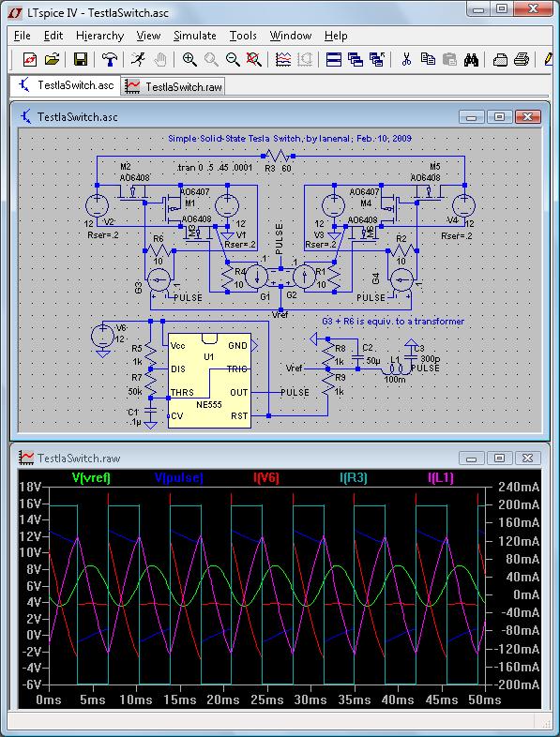Toggle waveform autoranging icon

[x=283, y=59]
